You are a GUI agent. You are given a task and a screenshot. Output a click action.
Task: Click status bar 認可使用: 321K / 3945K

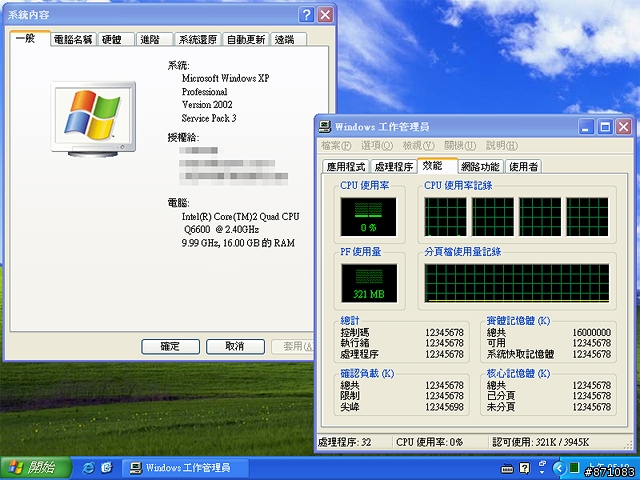click(x=540, y=442)
